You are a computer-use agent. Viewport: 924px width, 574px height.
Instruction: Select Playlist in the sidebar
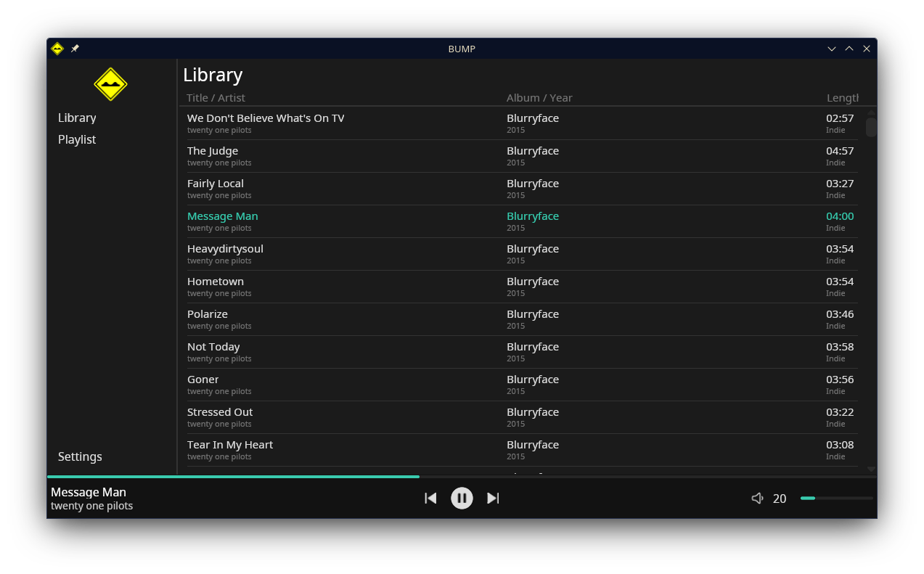point(77,139)
